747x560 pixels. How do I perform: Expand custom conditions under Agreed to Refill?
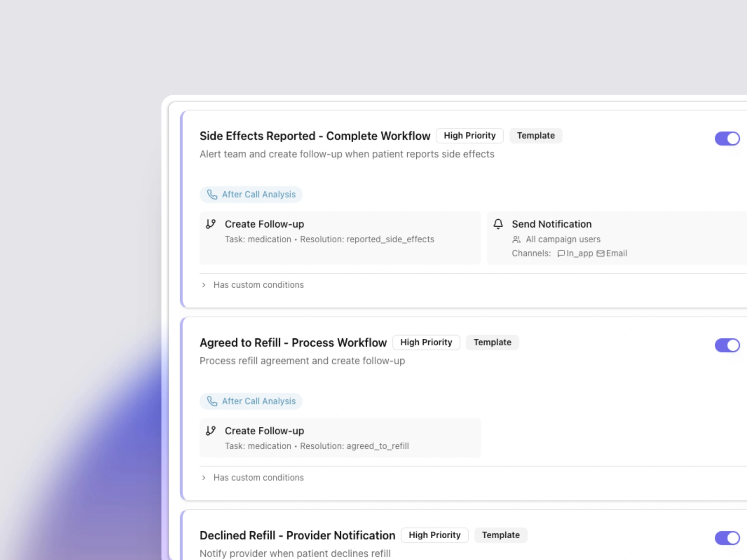coord(258,478)
